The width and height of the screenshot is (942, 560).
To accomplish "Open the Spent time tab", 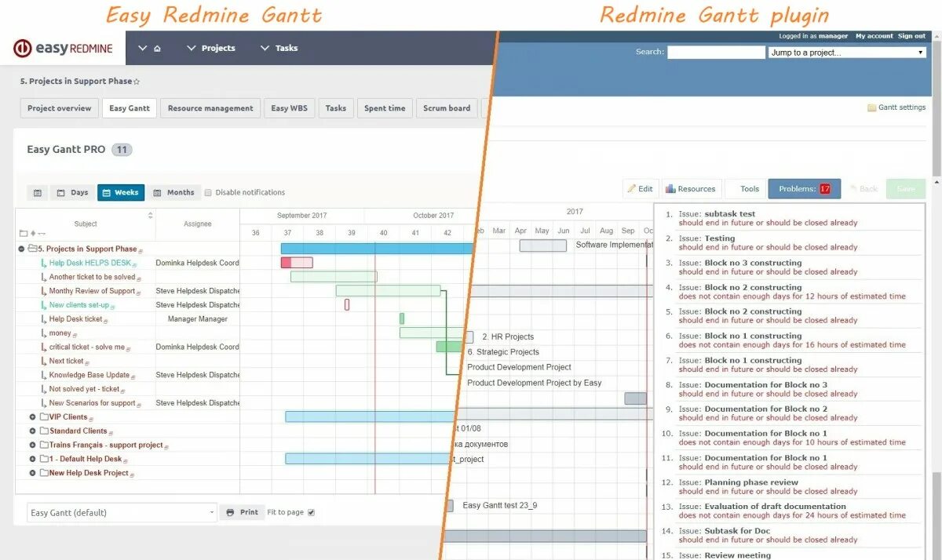I will (385, 108).
